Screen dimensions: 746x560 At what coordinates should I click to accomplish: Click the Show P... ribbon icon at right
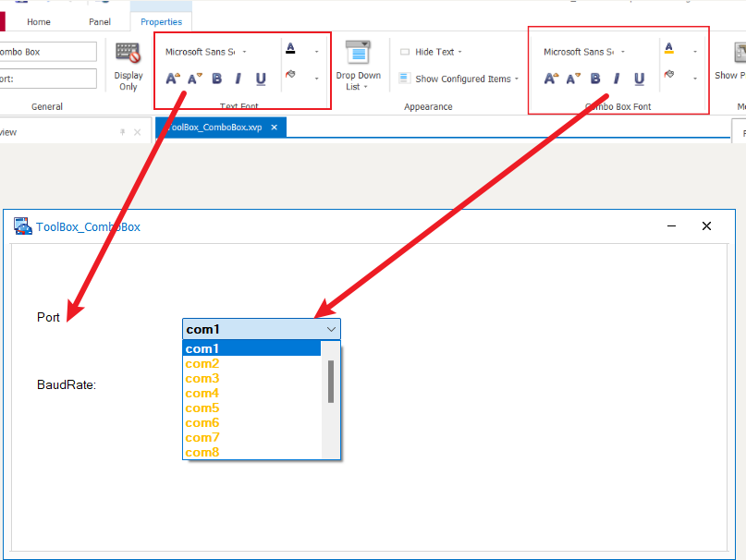739,53
